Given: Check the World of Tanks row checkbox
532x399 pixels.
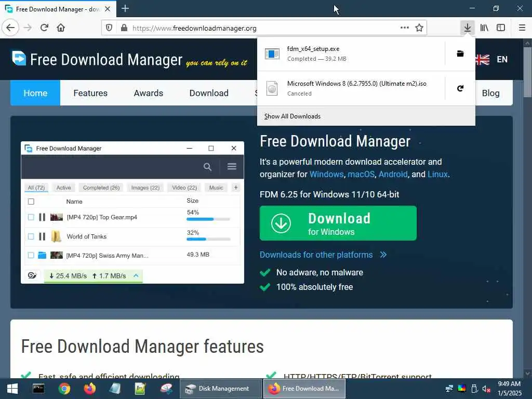Looking at the screenshot, I should coord(31,236).
